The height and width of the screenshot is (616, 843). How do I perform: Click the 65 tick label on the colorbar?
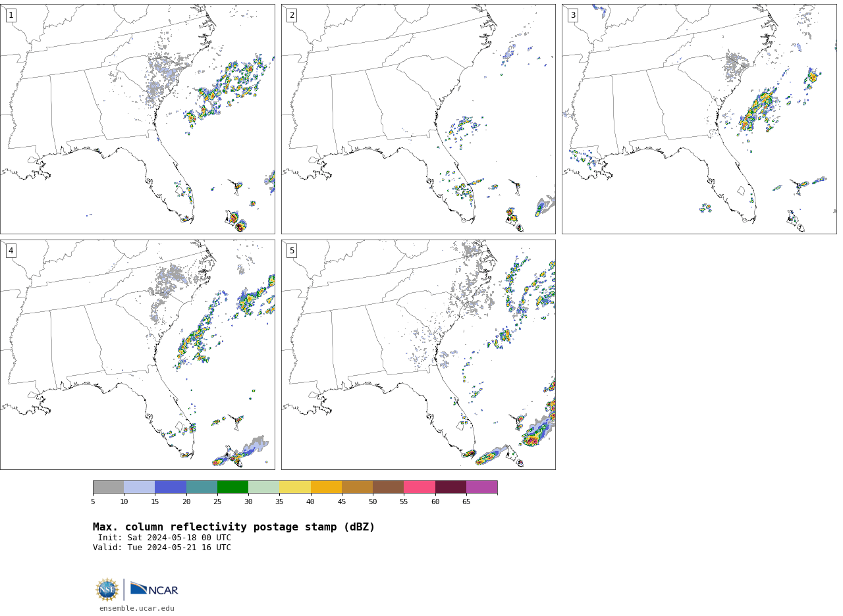click(x=466, y=502)
